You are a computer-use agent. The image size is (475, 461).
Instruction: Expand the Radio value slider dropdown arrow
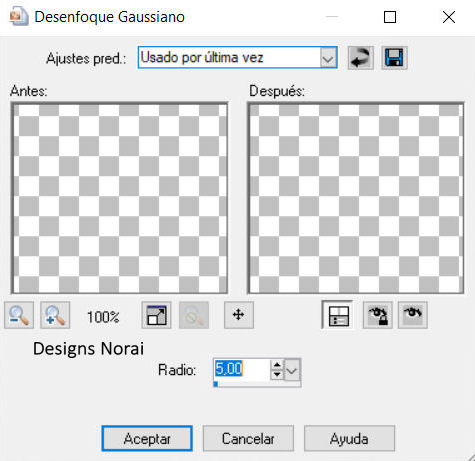tap(292, 369)
